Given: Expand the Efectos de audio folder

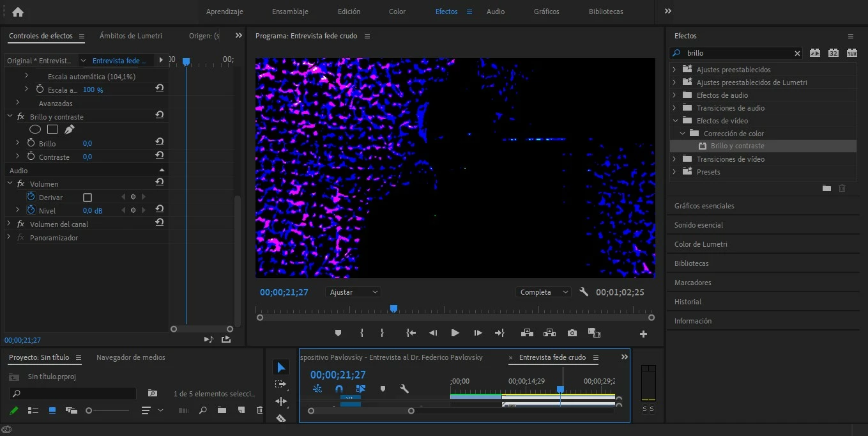Looking at the screenshot, I should pyautogui.click(x=674, y=95).
